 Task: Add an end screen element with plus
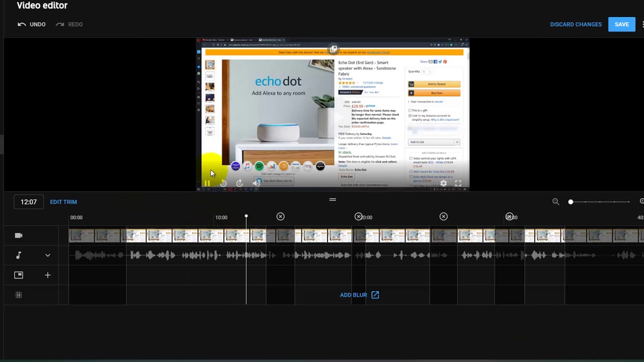tap(48, 275)
